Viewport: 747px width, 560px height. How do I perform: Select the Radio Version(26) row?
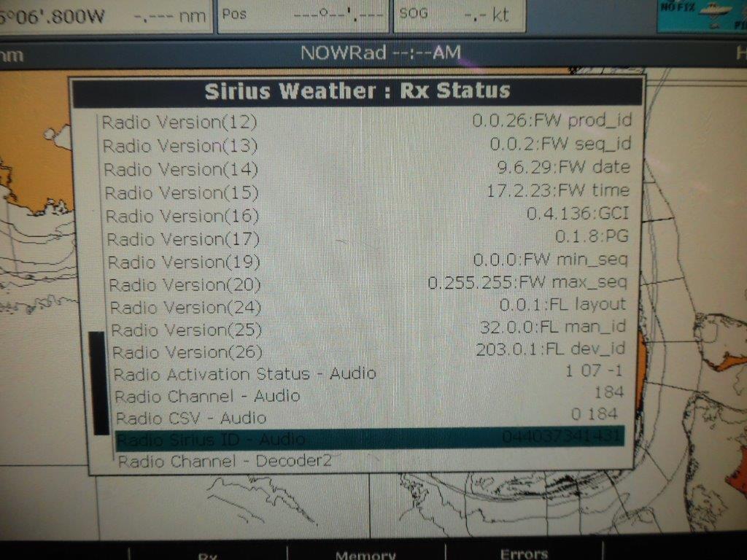pyautogui.click(x=368, y=351)
